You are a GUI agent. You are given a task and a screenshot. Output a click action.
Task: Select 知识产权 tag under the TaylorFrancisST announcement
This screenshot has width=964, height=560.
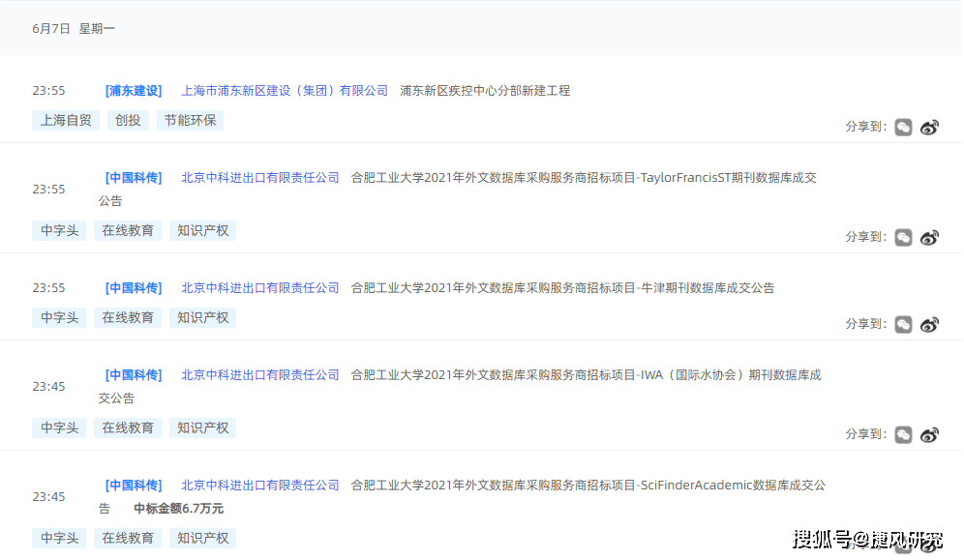coord(203,231)
